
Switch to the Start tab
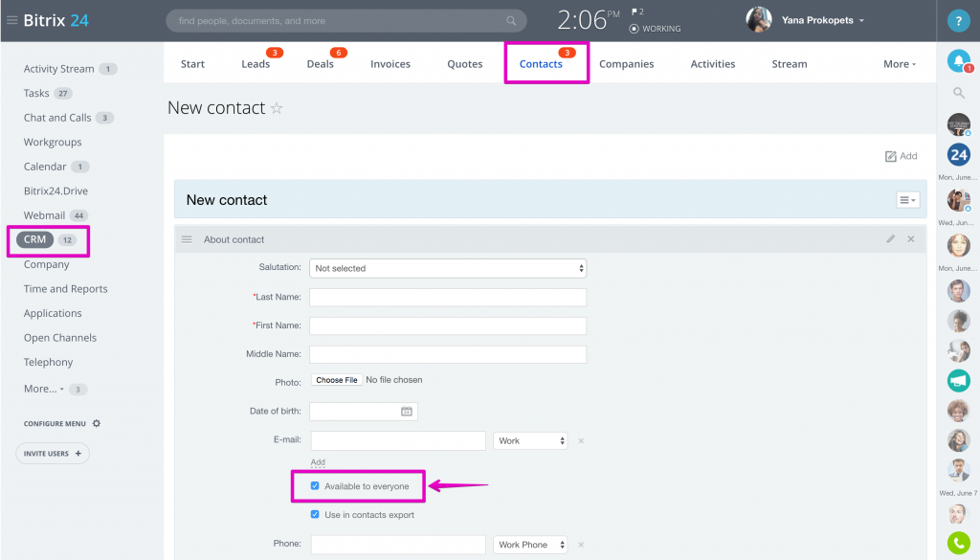(x=192, y=64)
